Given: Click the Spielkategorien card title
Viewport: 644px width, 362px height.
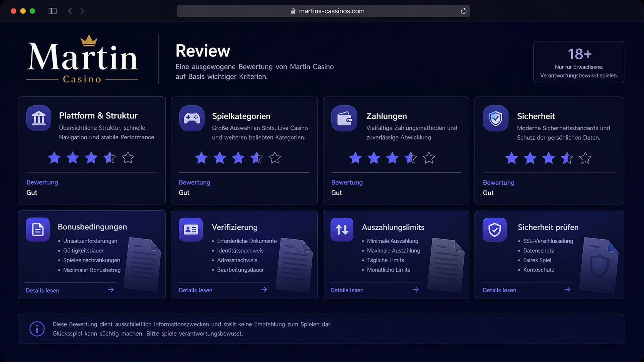Looking at the screenshot, I should pyautogui.click(x=241, y=116).
